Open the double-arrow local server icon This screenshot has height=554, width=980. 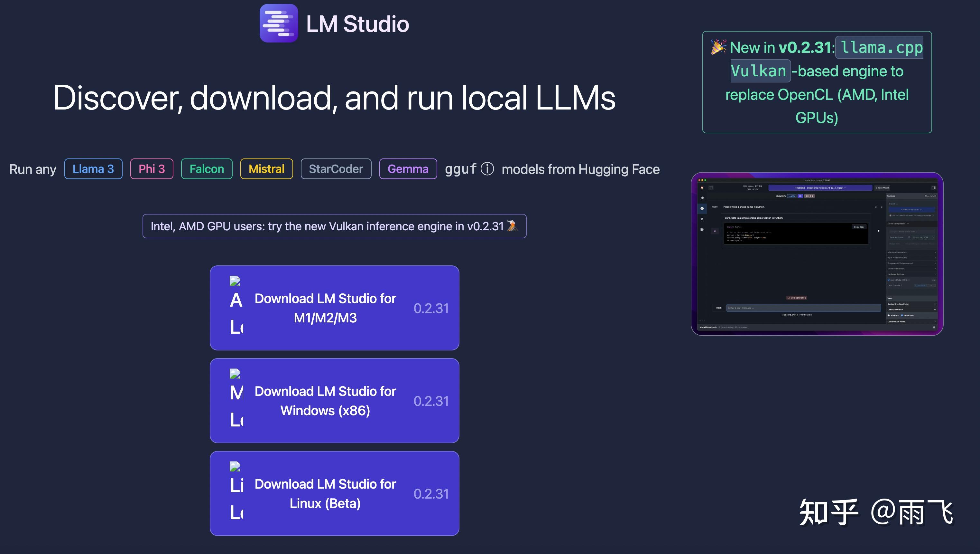[702, 219]
